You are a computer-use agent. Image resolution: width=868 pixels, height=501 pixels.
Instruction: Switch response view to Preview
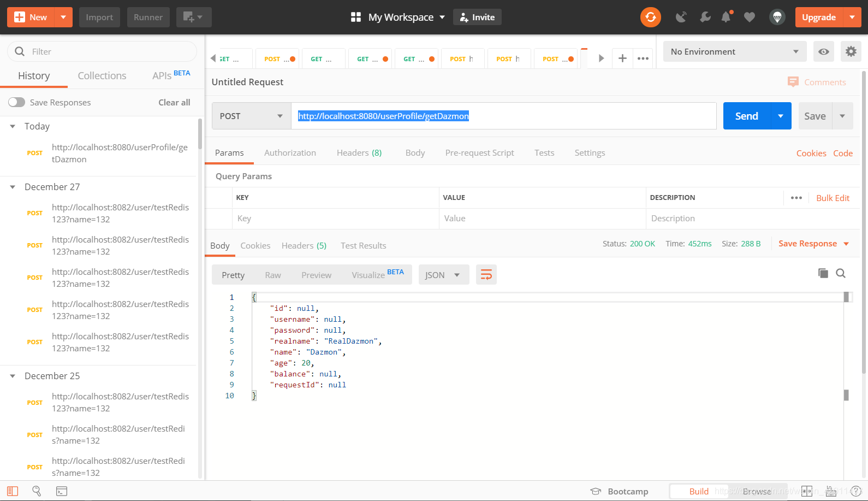tap(316, 275)
